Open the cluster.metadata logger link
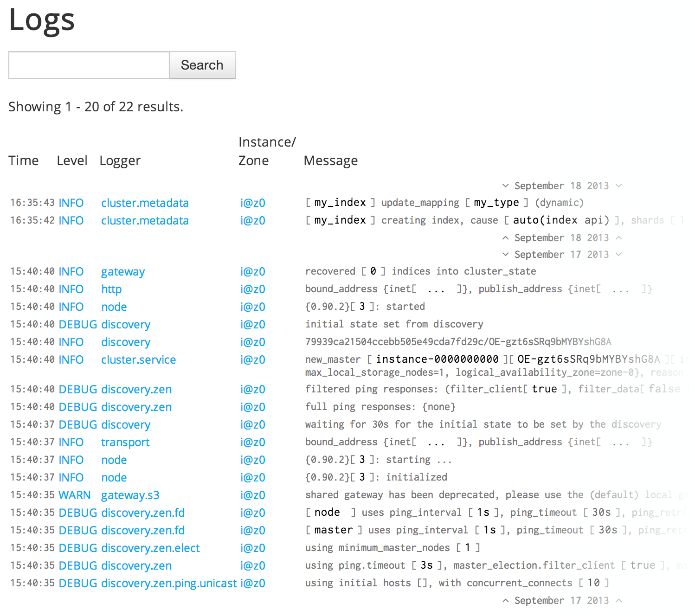The height and width of the screenshot is (616, 695). (145, 203)
